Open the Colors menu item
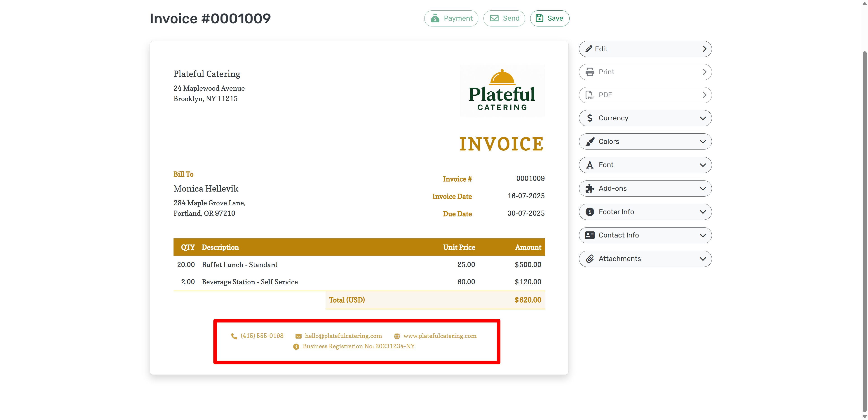Image resolution: width=868 pixels, height=420 pixels. coord(645,142)
